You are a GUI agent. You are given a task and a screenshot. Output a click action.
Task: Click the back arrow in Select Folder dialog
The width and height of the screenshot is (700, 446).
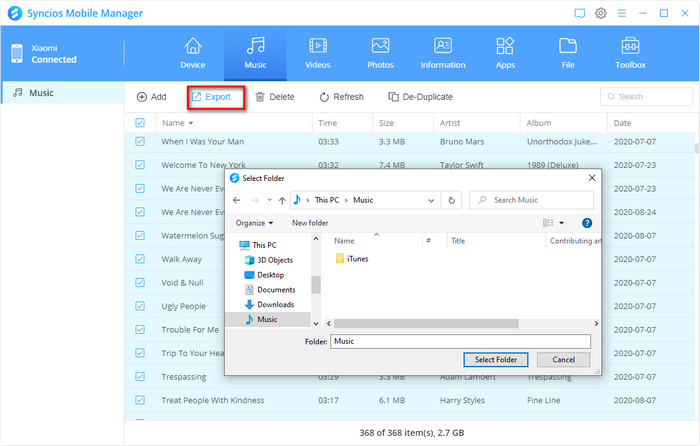(237, 200)
